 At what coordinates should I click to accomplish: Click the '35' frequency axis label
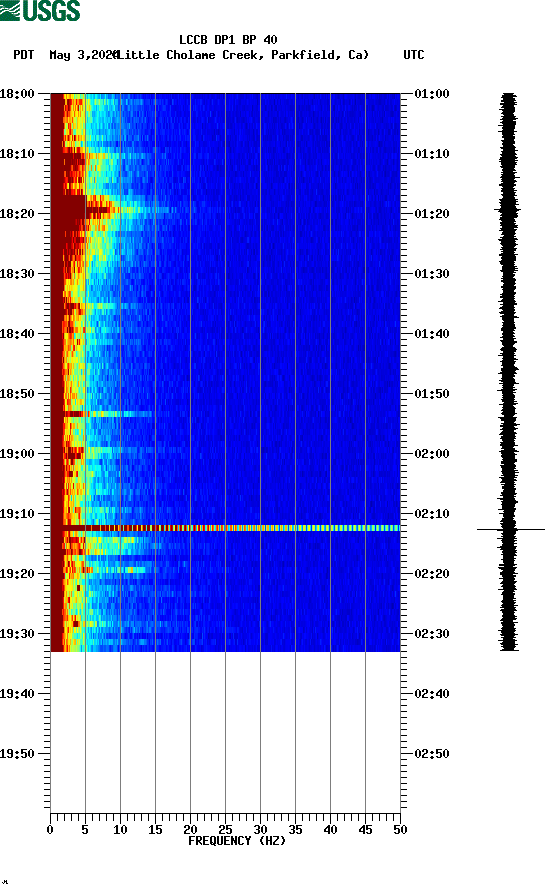295,830
